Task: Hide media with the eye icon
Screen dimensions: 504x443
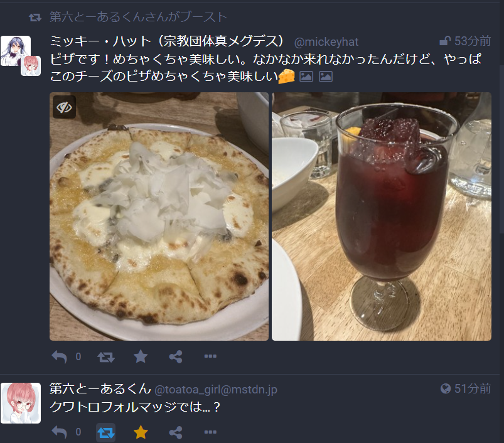Action: pyautogui.click(x=64, y=107)
